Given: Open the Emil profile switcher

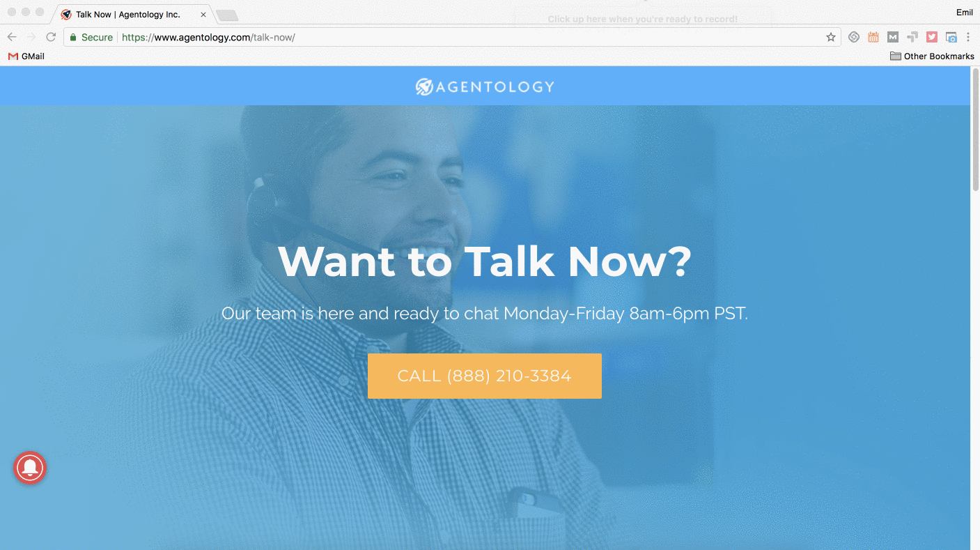Looking at the screenshot, I should click(x=965, y=13).
